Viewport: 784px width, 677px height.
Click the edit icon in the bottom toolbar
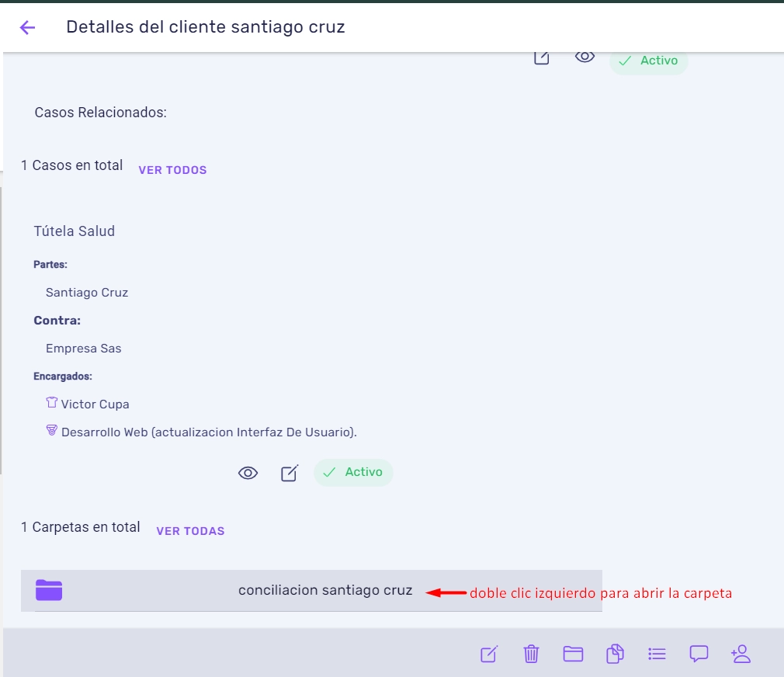click(489, 654)
